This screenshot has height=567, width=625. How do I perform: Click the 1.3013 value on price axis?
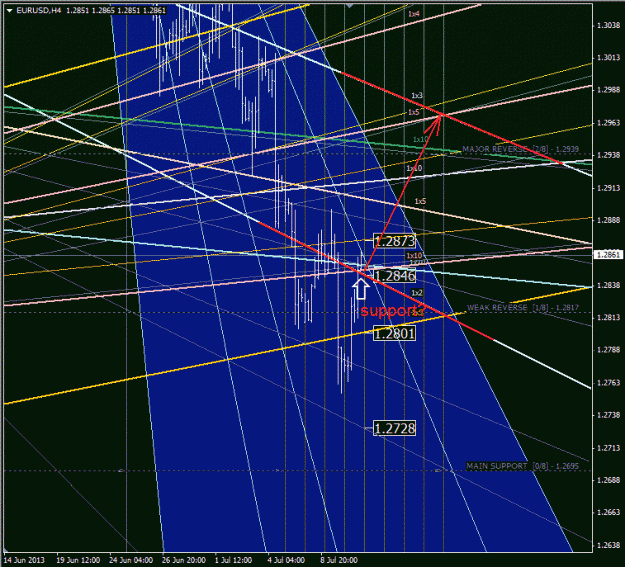[x=608, y=57]
